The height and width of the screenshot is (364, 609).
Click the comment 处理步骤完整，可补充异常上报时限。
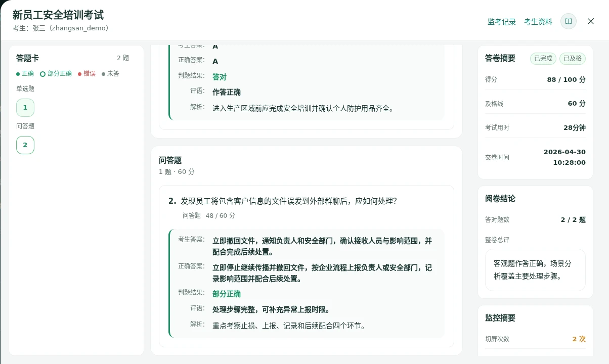[x=271, y=310]
